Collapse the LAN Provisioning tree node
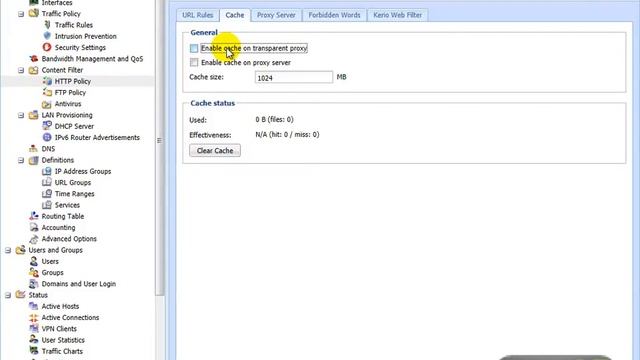 (21, 115)
